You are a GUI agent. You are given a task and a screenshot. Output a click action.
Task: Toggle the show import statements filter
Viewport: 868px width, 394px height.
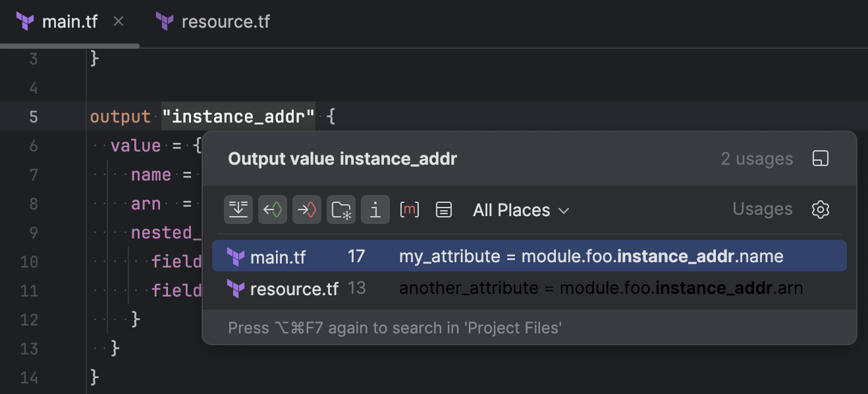(x=375, y=210)
